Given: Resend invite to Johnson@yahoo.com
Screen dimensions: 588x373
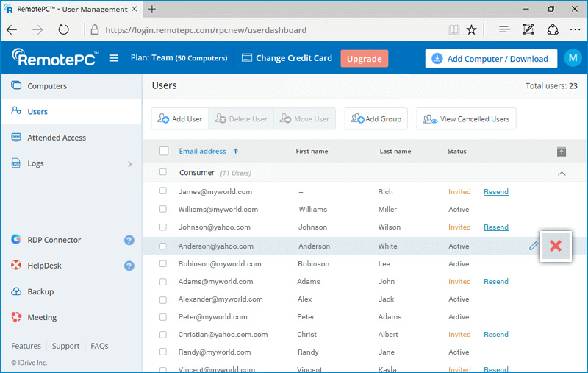Looking at the screenshot, I should tap(495, 227).
